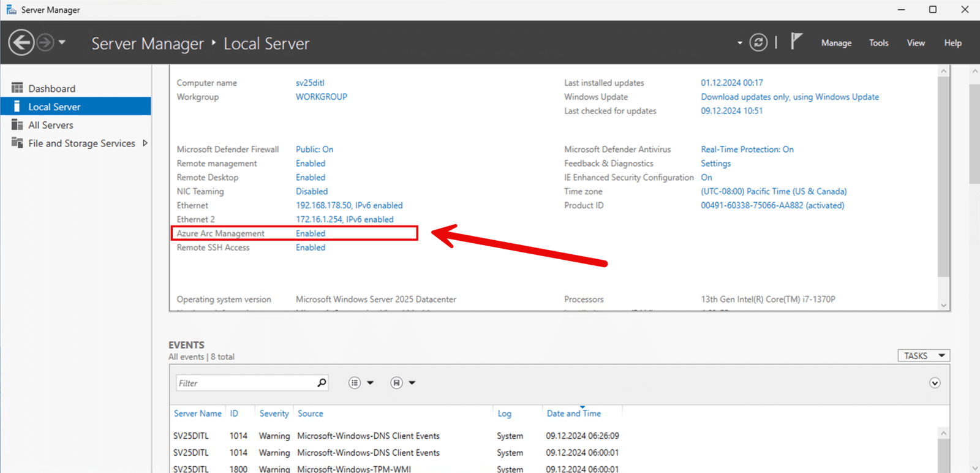This screenshot has width=980, height=473.
Task: Click the Product ID activated link
Action: [772, 206]
